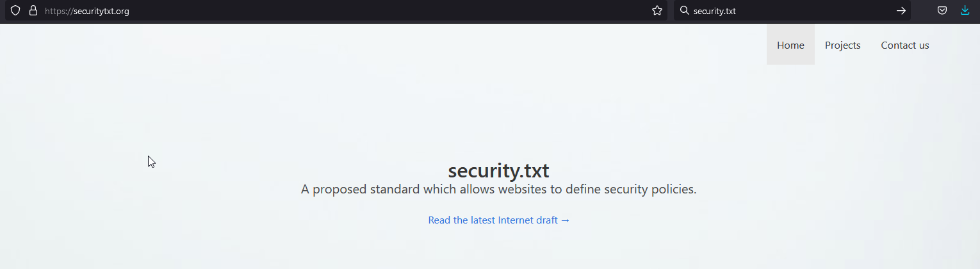Bookmark this page with the star icon
The height and width of the screenshot is (269, 980).
click(x=657, y=10)
